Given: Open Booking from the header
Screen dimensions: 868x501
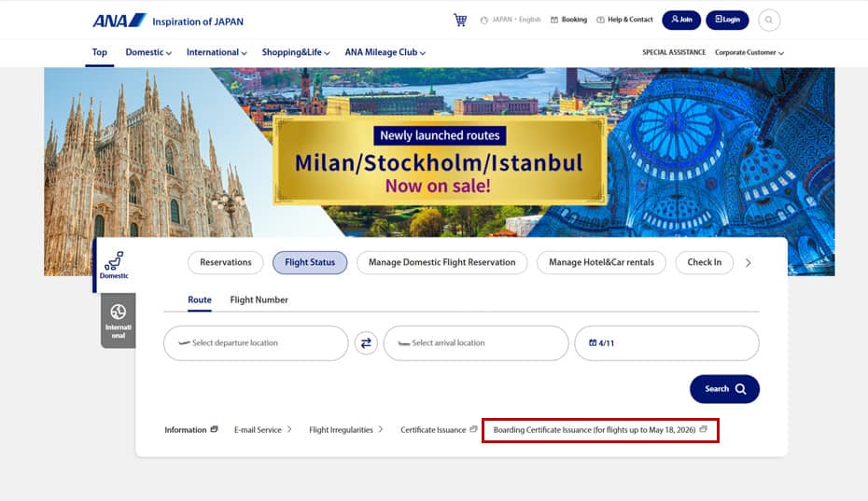Looking at the screenshot, I should (568, 20).
